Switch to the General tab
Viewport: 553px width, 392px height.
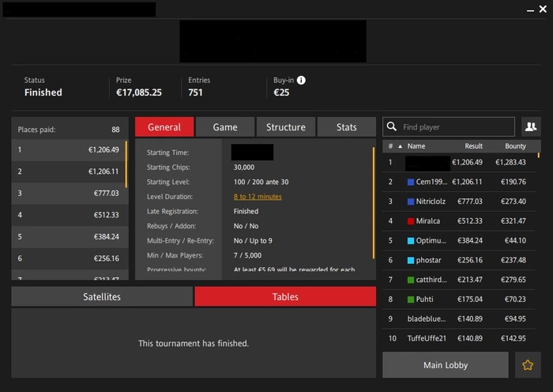[x=164, y=127]
